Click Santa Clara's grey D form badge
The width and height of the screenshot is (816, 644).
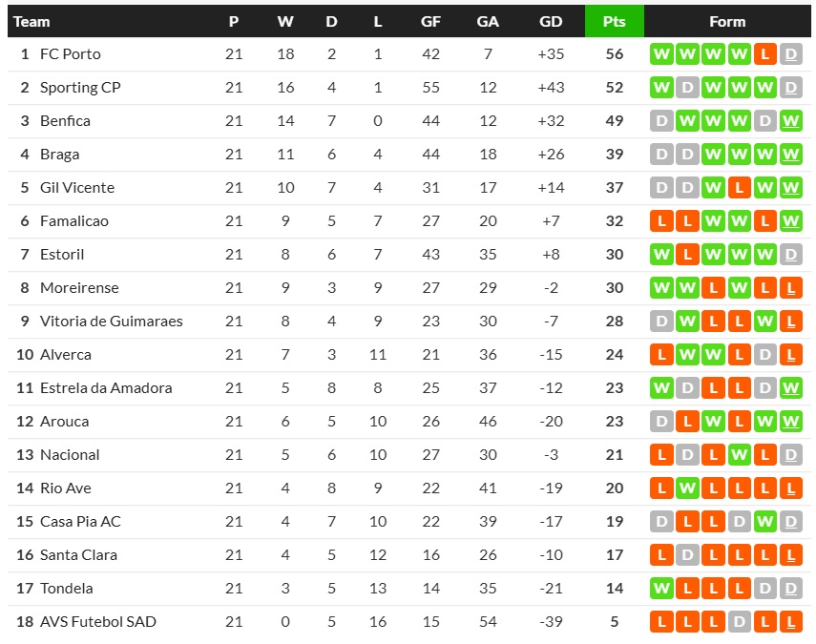(x=686, y=555)
